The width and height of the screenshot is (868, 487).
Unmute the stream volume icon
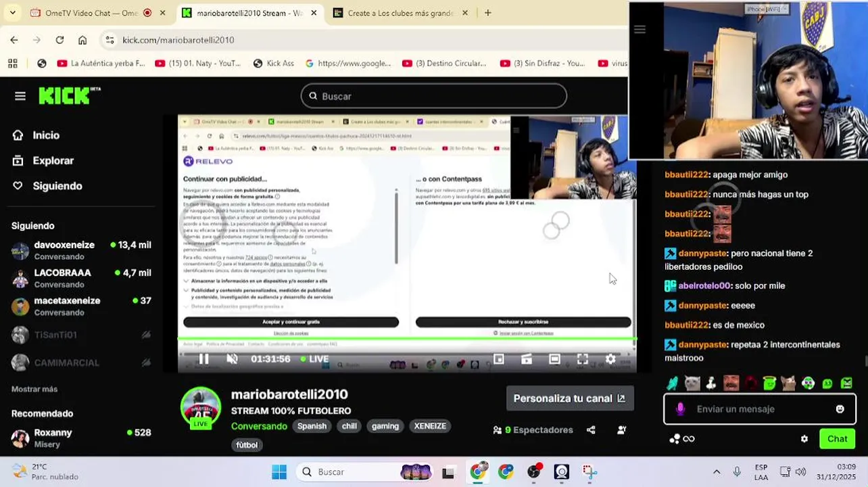(232, 359)
